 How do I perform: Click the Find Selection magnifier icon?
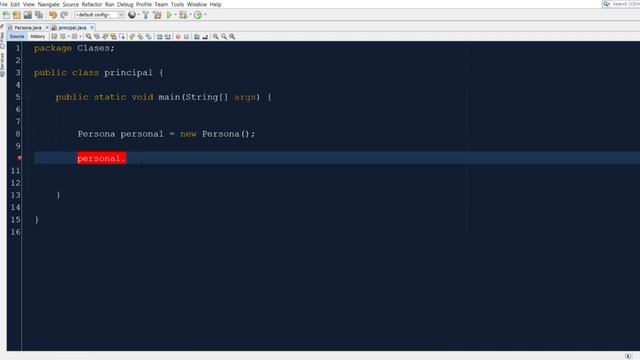click(x=89, y=36)
